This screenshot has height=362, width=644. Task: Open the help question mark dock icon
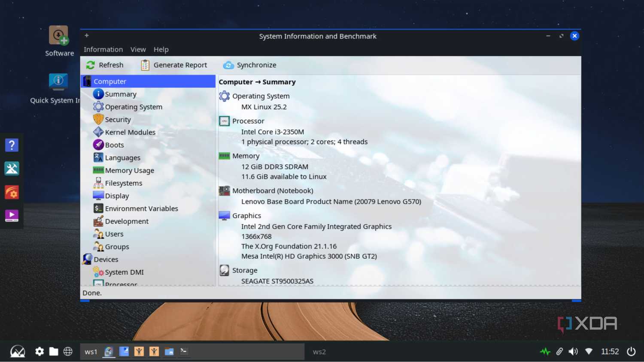click(12, 145)
